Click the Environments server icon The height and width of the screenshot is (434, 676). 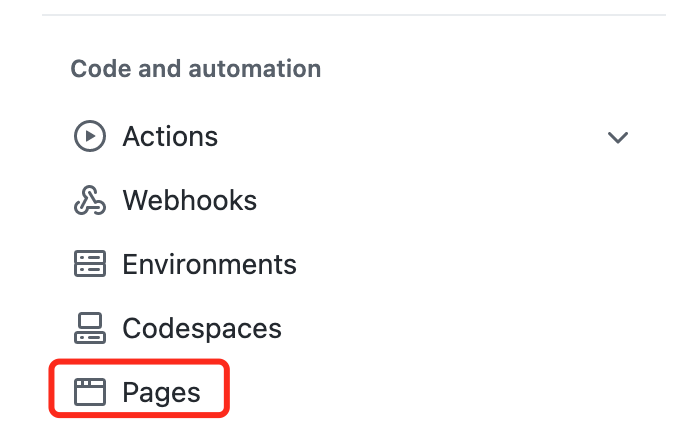(90, 264)
